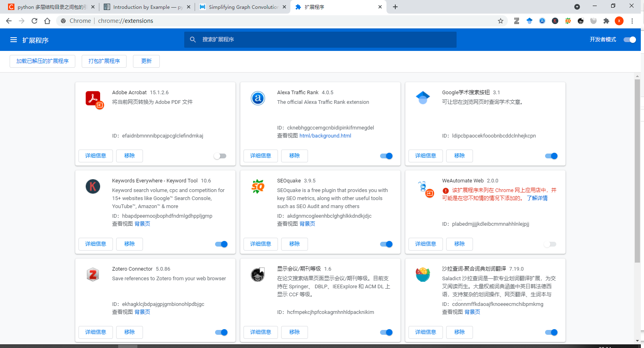This screenshot has height=348, width=644.
Task: Click the 扩展程序 page title in header
Action: 36,40
